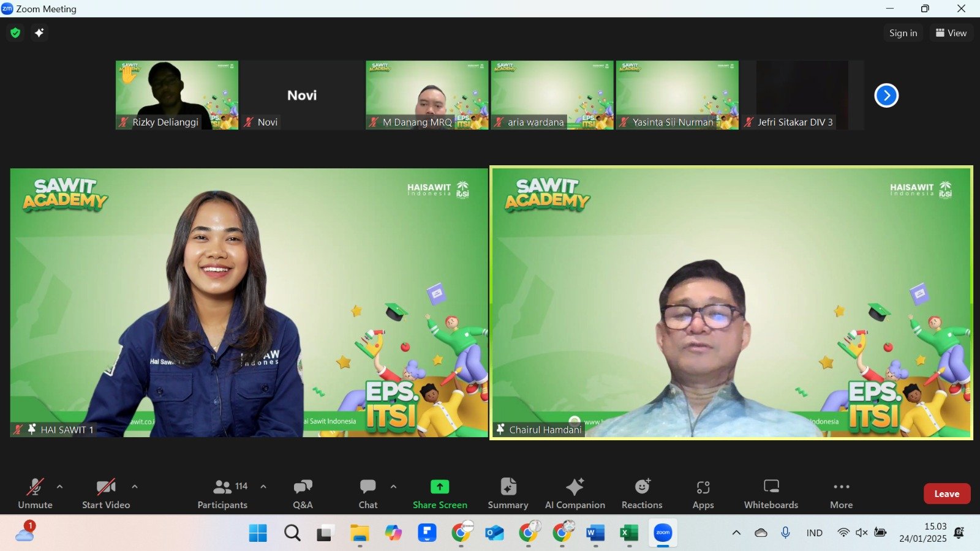Click Zoom icon in taskbar

[663, 533]
